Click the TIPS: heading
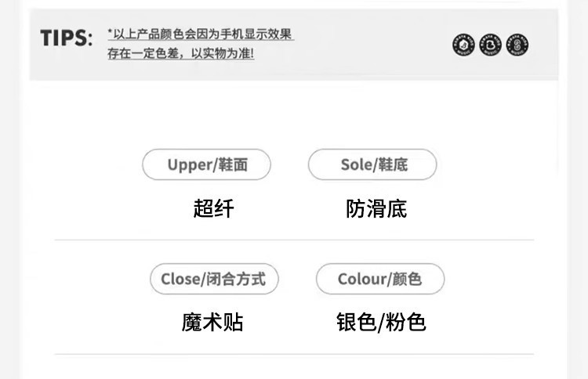588x379 pixels. tap(67, 38)
